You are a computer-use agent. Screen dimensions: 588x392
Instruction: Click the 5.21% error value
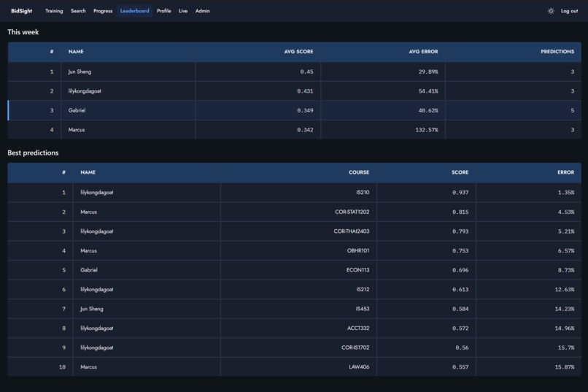tap(566, 231)
